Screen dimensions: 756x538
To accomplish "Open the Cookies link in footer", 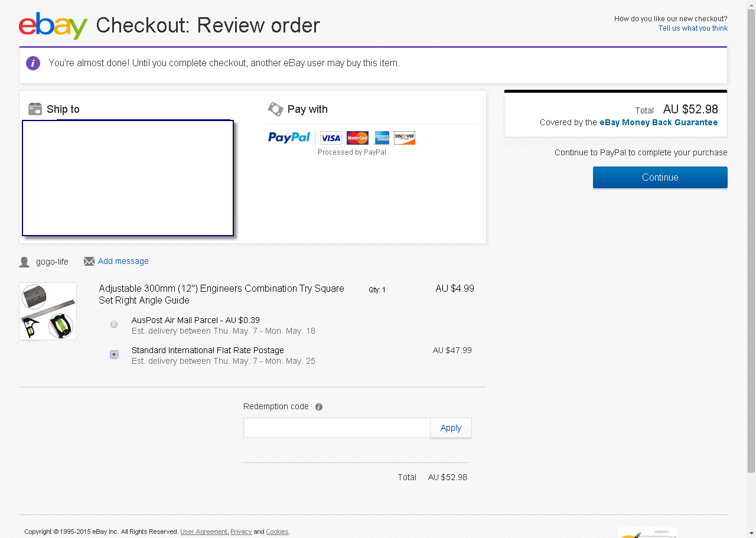I will [277, 532].
